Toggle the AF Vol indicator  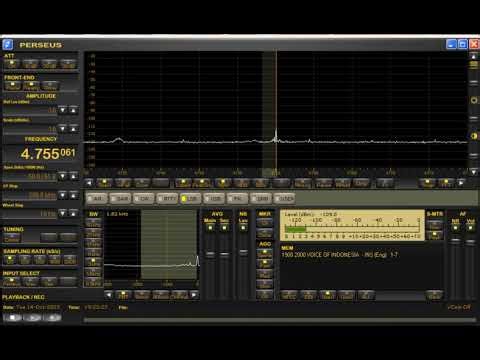[x=470, y=228]
